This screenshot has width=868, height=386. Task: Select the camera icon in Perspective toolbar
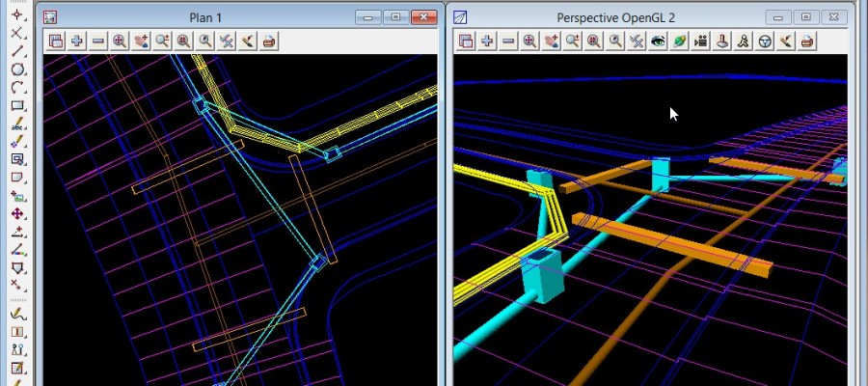pos(701,41)
